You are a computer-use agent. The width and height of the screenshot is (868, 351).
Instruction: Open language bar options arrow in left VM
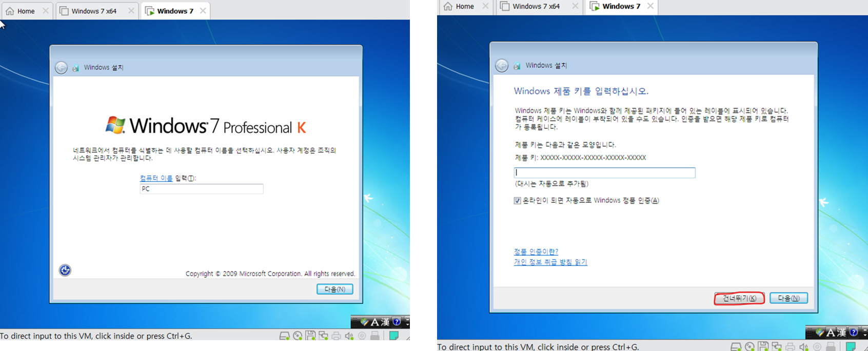click(x=407, y=325)
